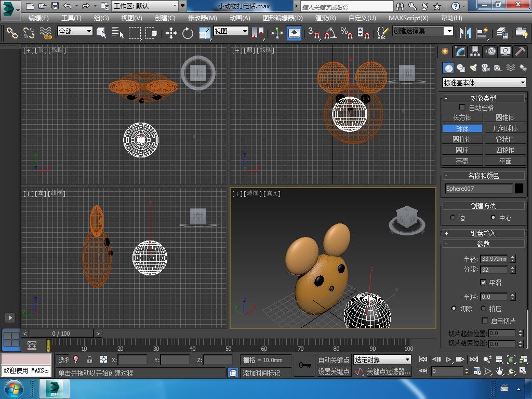Open the MAXScript(X) menu
Image resolution: width=532 pixels, height=399 pixels.
pos(408,18)
